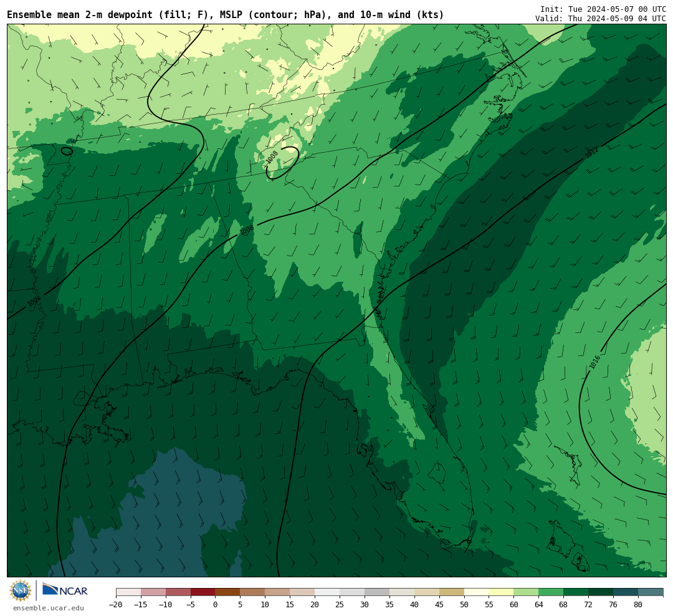Click the 72 colorbar tick label

point(589,605)
